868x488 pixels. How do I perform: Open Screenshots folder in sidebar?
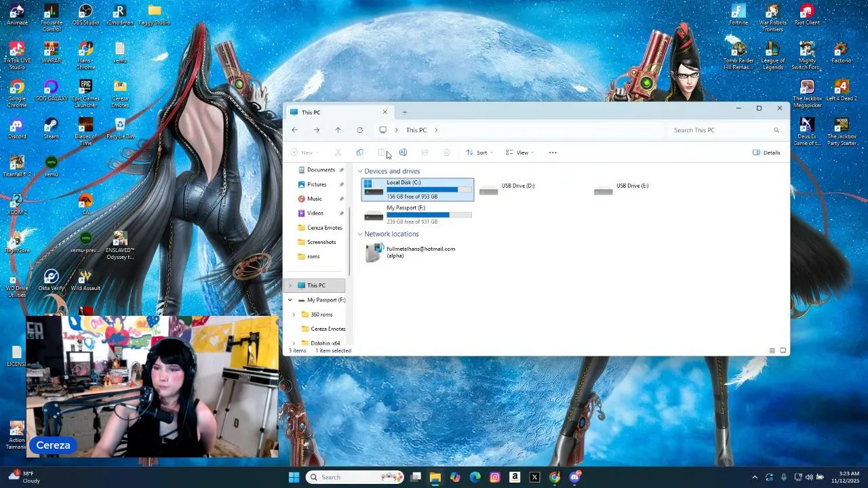[321, 242]
